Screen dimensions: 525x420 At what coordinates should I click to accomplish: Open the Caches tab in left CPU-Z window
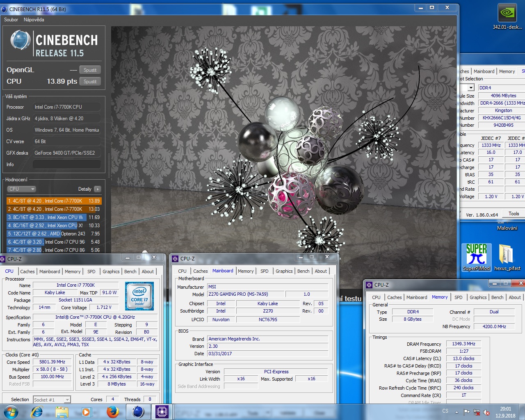(x=27, y=272)
